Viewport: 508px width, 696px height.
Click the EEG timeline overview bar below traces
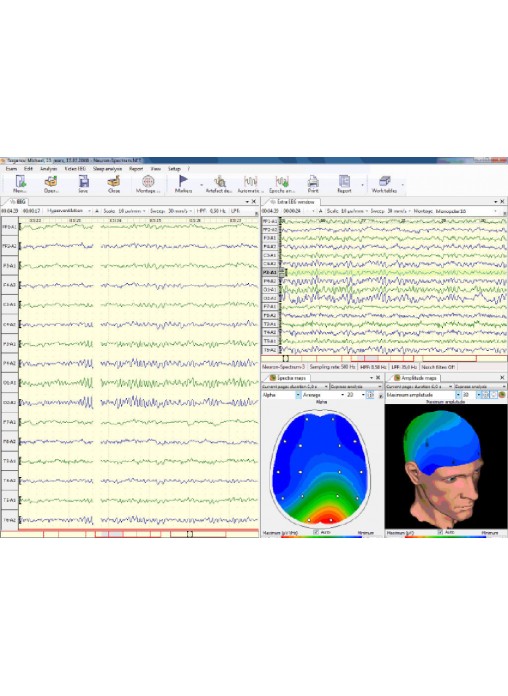(x=130, y=534)
